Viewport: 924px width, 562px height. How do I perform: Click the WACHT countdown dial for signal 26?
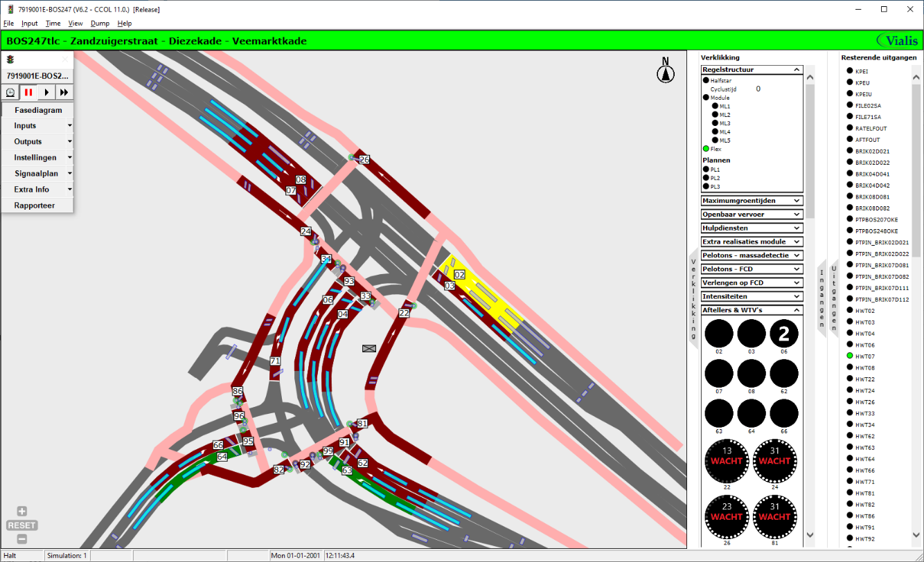tap(727, 517)
